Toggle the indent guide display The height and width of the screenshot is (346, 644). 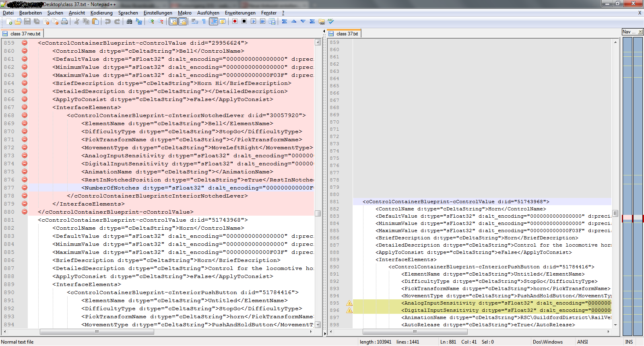[213, 22]
